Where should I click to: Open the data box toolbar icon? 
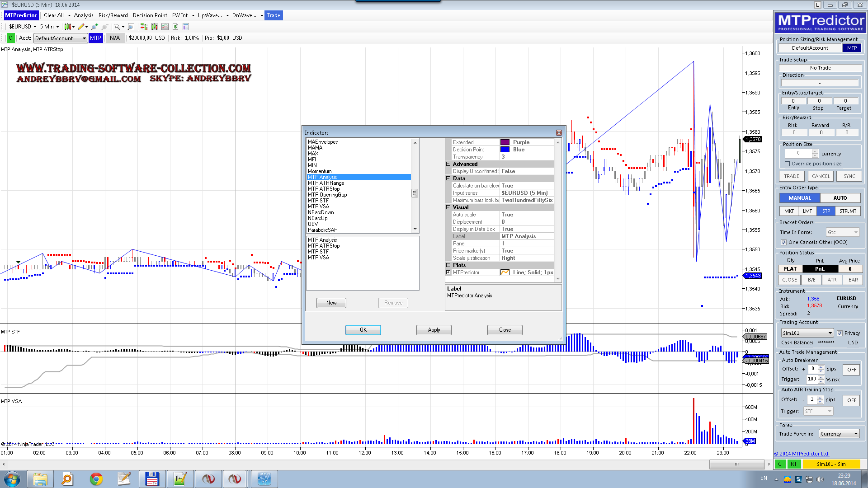click(185, 27)
